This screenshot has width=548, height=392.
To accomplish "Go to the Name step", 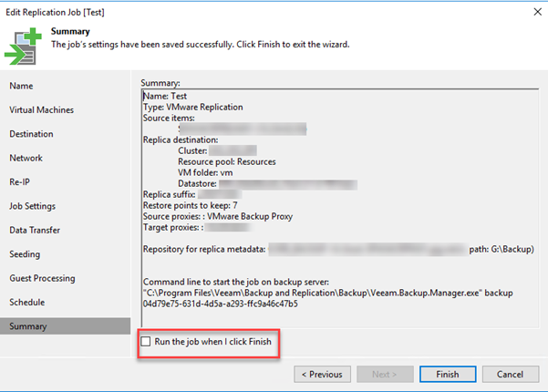I will tap(21, 86).
